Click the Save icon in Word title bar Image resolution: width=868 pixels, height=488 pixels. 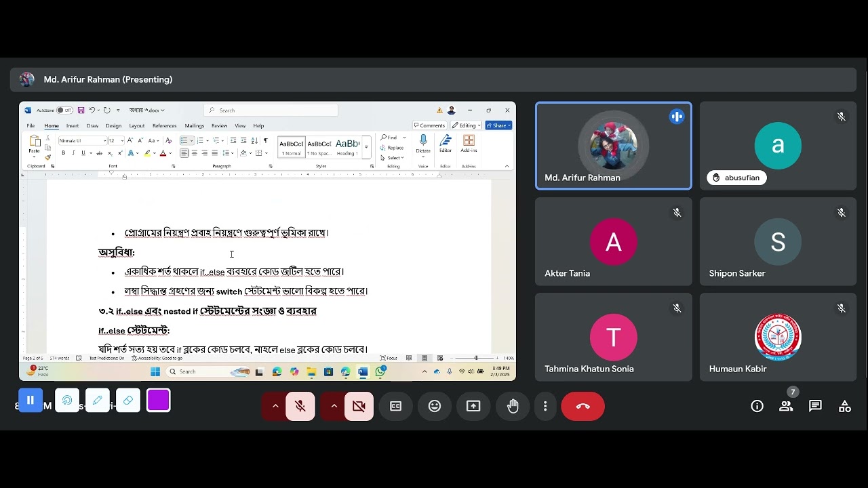pyautogui.click(x=81, y=110)
